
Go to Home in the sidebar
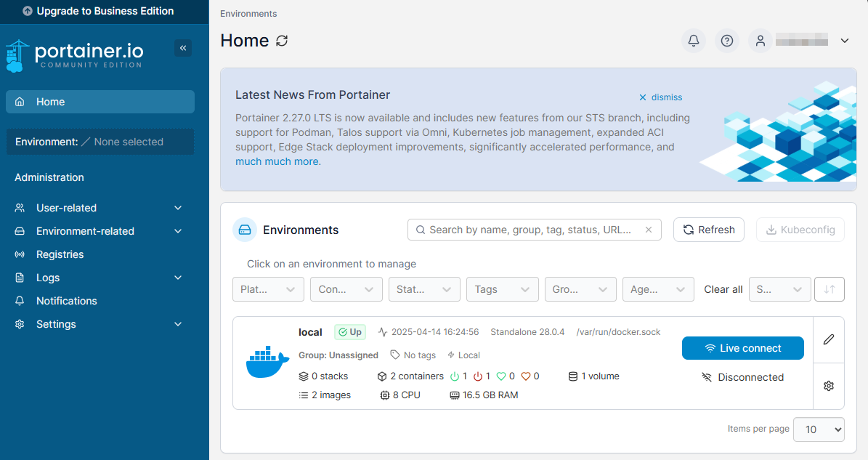tap(100, 102)
